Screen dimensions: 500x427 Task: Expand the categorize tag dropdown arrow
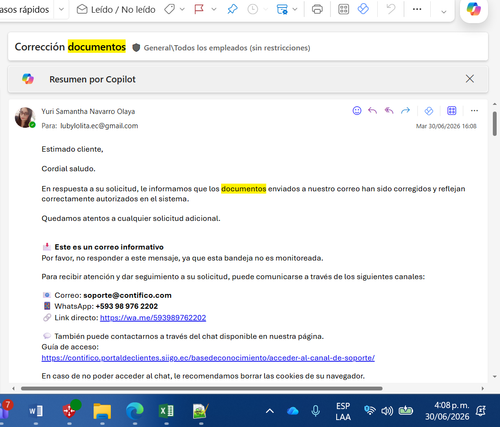[182, 9]
